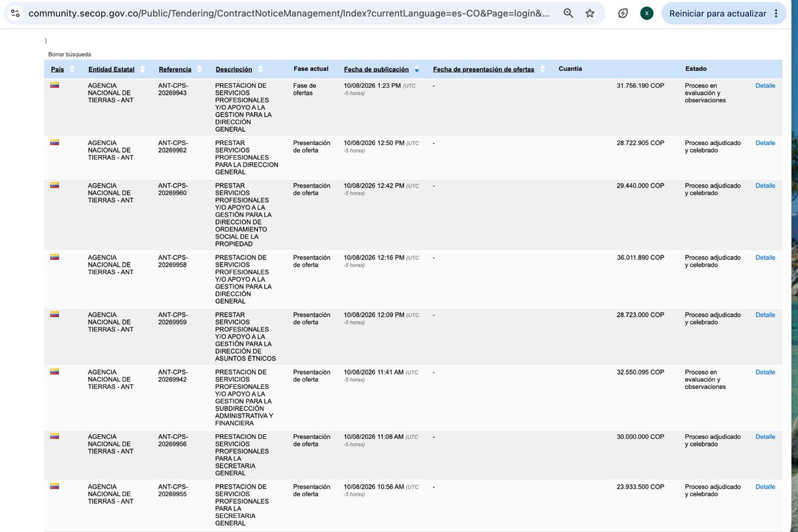Click the sort arrows next to Descripción
The width and height of the screenshot is (798, 532).
260,69
